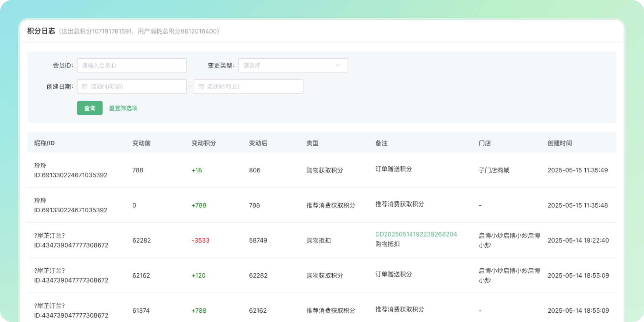Click timestamp 2025-05-15 11:35:48
Image resolution: width=644 pixels, height=322 pixels.
click(578, 205)
